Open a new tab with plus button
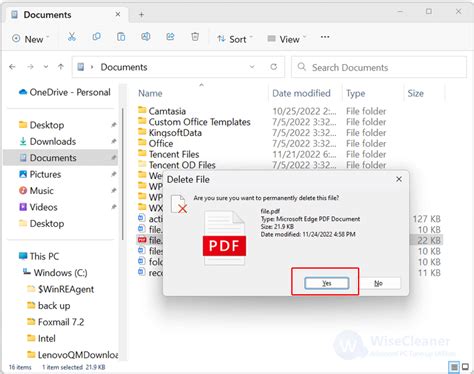Image resolution: width=474 pixels, height=374 pixels. [141, 15]
